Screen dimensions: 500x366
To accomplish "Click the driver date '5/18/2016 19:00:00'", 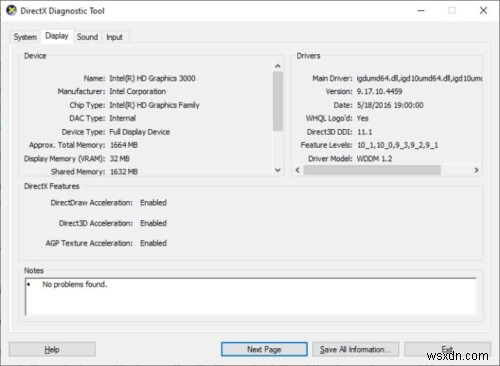I will (390, 105).
